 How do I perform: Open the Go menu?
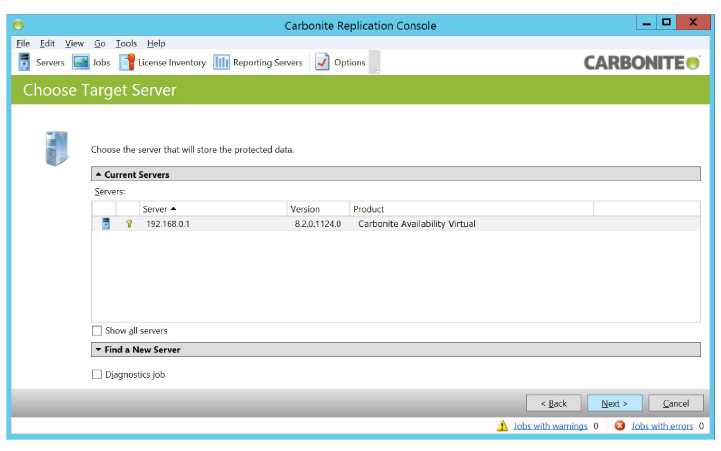coord(100,44)
